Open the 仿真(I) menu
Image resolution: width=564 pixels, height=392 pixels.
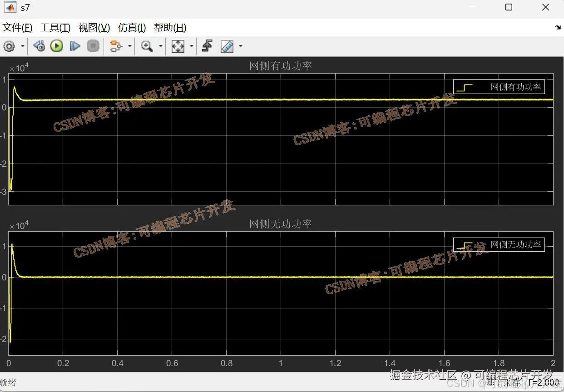click(132, 28)
